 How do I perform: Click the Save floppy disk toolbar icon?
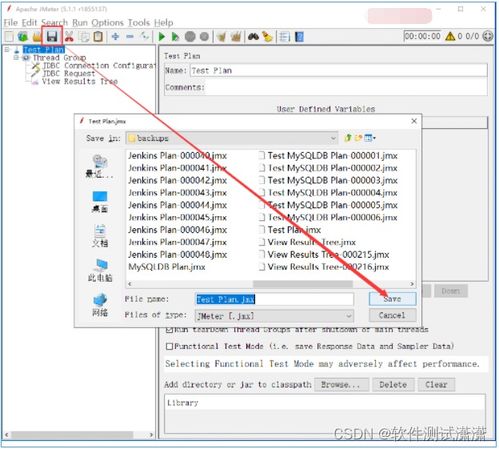(52, 36)
